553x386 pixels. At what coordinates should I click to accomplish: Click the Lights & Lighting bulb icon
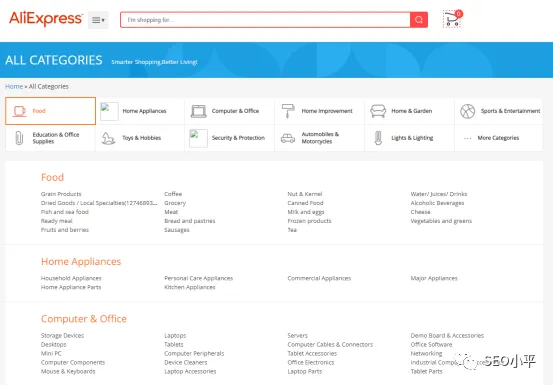tap(378, 138)
